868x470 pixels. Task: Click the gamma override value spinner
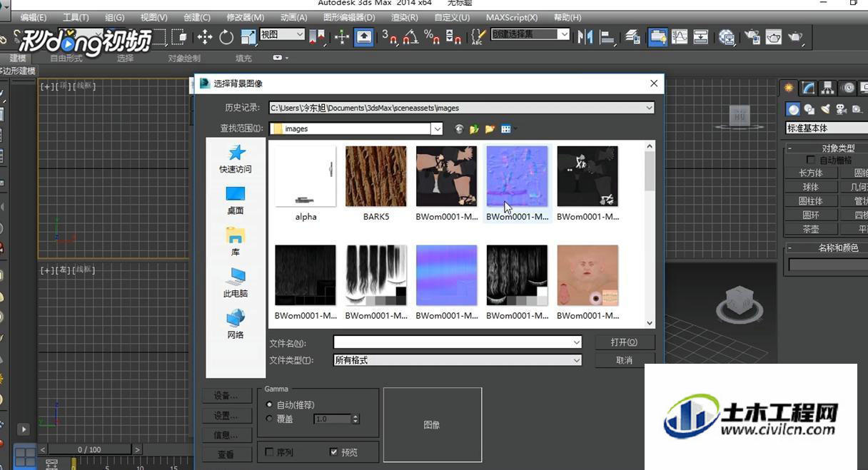355,419
